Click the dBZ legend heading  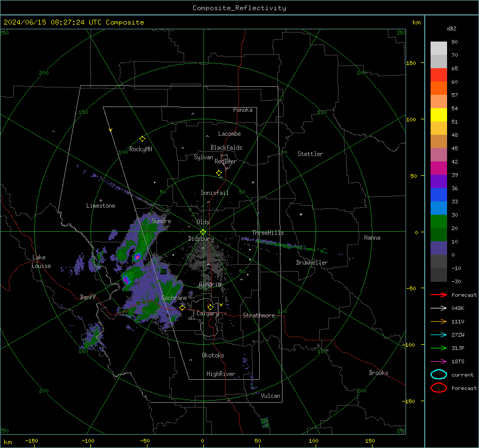click(451, 28)
